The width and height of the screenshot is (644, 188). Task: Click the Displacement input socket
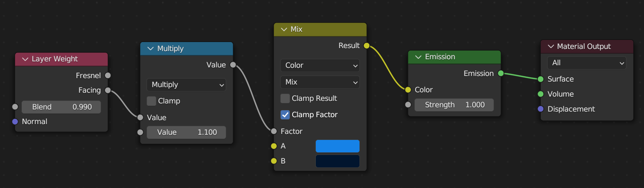tap(540, 109)
